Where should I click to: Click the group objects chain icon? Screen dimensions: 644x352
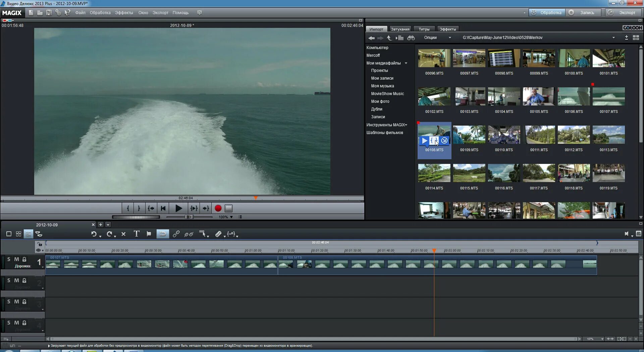[176, 234]
